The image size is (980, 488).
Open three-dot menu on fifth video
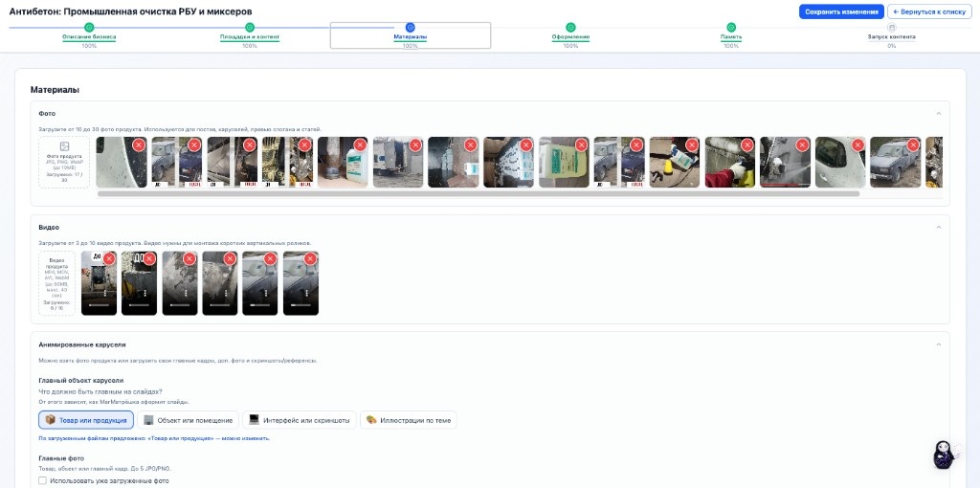[266, 293]
